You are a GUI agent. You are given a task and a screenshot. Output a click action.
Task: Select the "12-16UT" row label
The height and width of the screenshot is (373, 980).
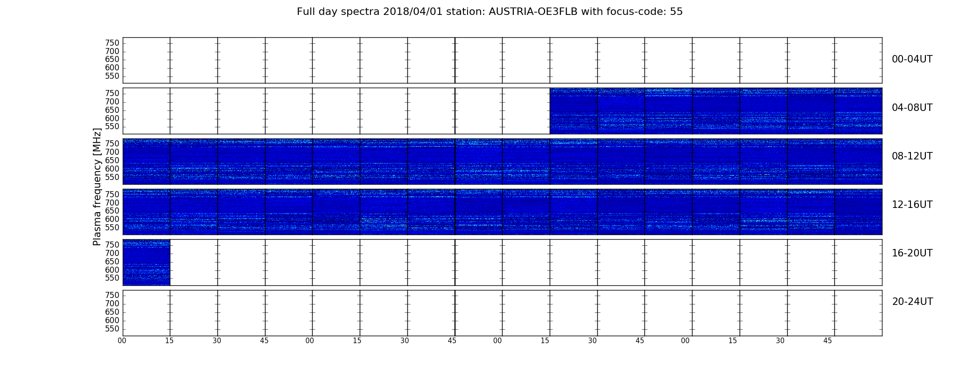(x=912, y=205)
